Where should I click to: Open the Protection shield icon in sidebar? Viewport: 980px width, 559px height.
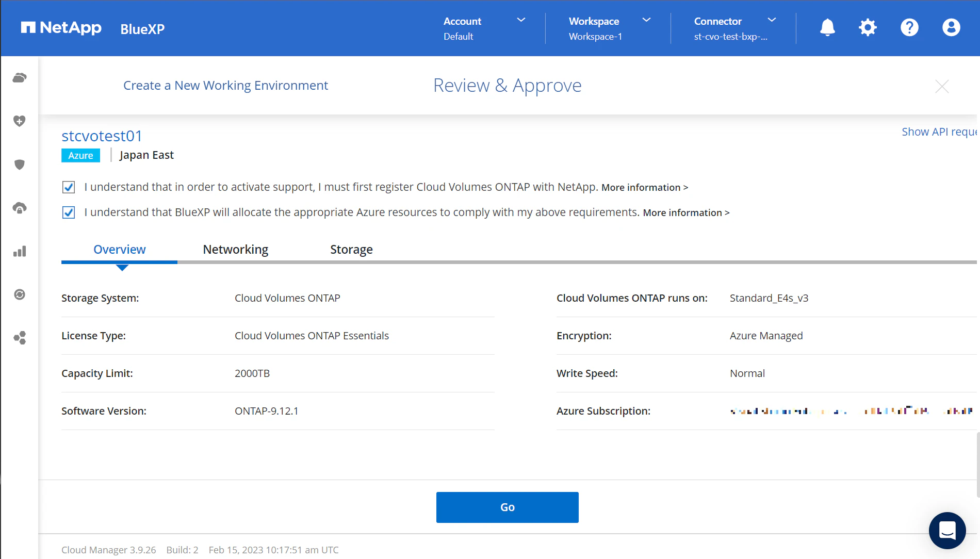(x=20, y=165)
